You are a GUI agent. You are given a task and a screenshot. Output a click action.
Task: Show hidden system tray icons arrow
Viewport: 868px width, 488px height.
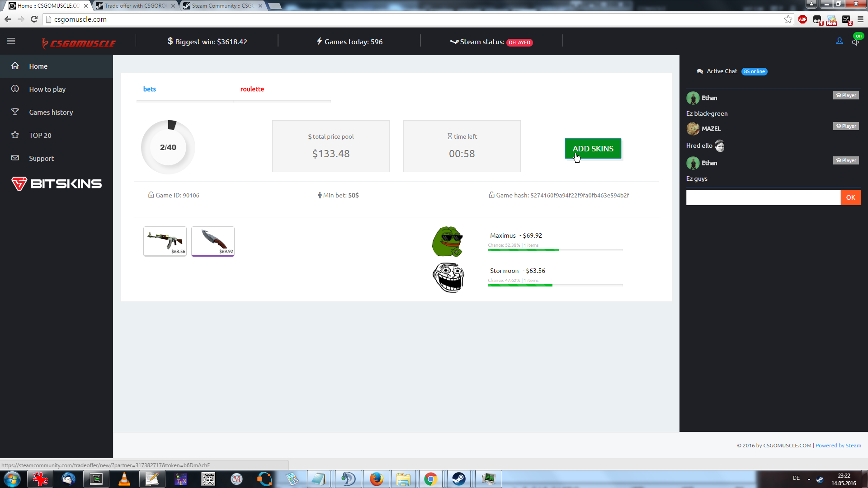tap(809, 479)
